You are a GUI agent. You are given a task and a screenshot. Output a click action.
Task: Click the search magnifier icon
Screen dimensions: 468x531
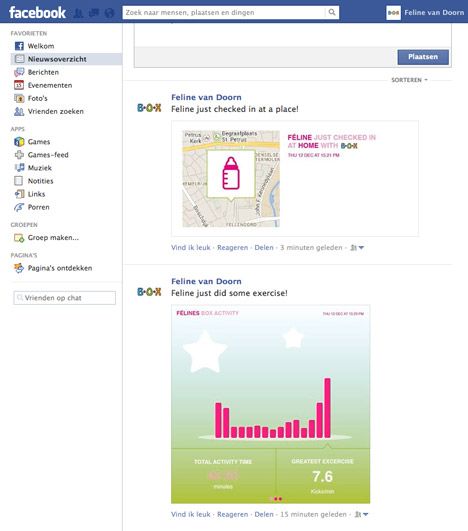pos(332,13)
